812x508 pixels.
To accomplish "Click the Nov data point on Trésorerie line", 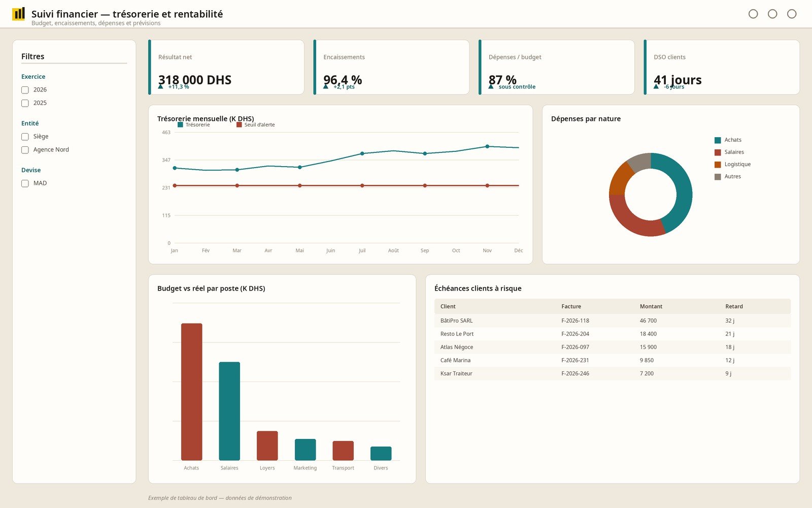I will click(x=487, y=146).
